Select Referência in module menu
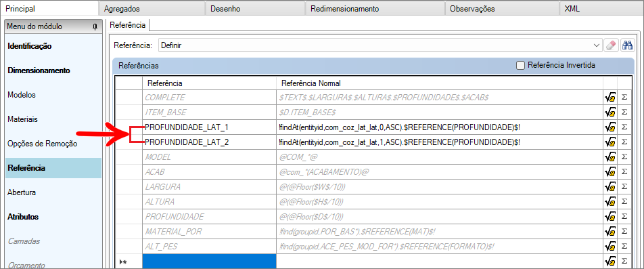Image resolution: width=644 pixels, height=269 pixels. (53, 168)
